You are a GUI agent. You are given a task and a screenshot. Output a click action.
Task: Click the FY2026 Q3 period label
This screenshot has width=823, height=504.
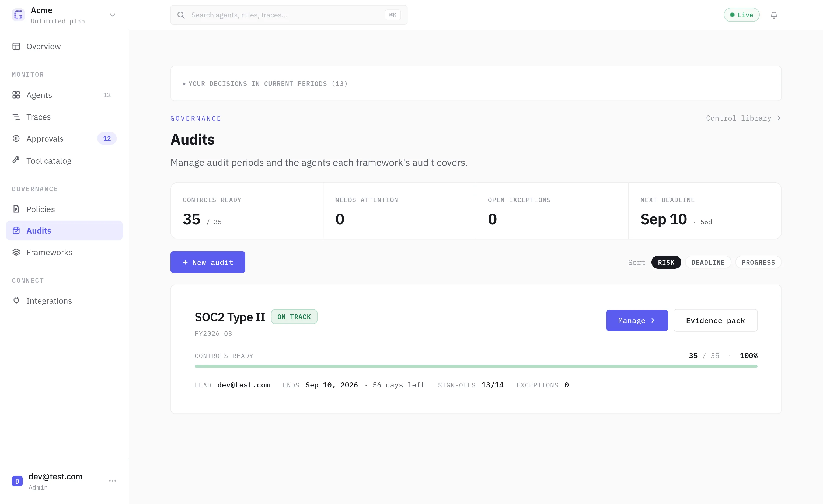(x=214, y=334)
